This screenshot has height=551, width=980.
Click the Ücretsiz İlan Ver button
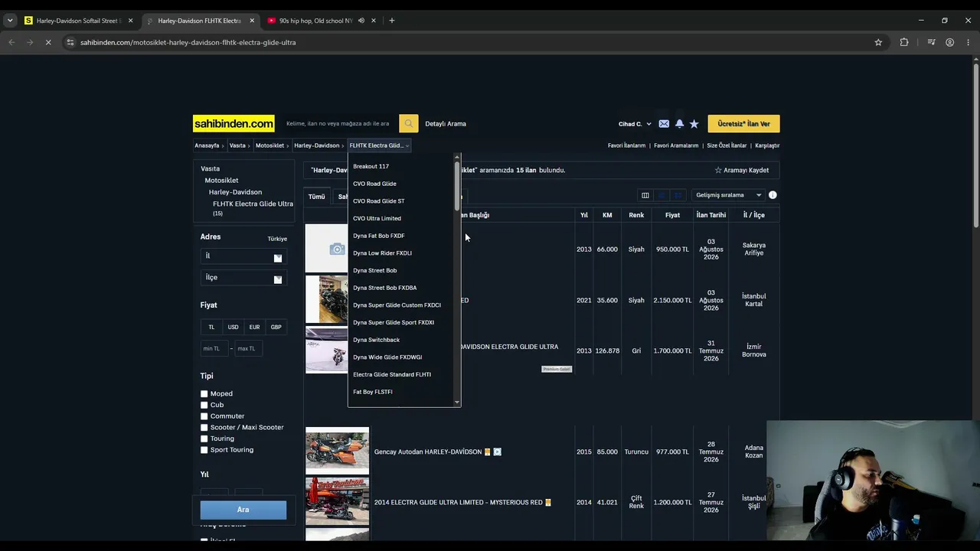click(743, 124)
